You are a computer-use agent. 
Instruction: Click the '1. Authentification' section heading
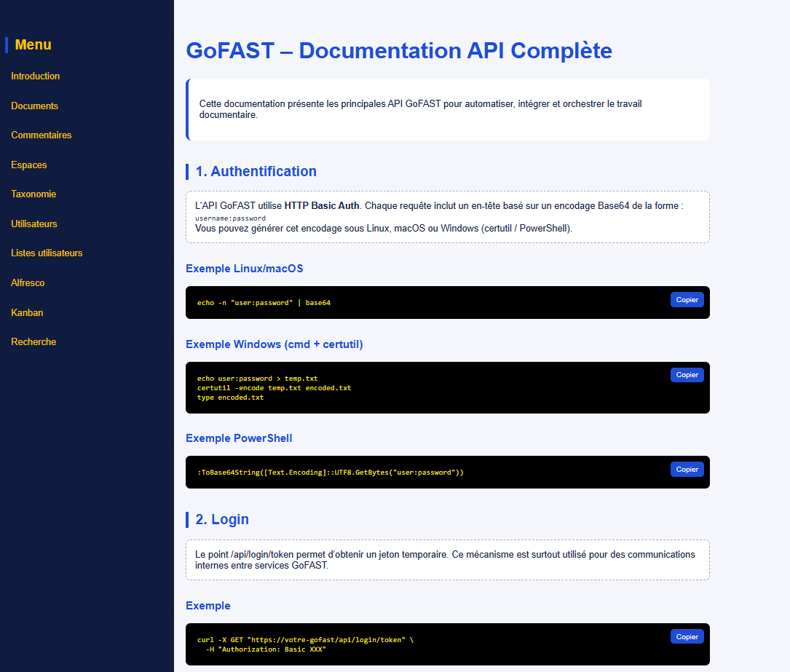tap(256, 172)
